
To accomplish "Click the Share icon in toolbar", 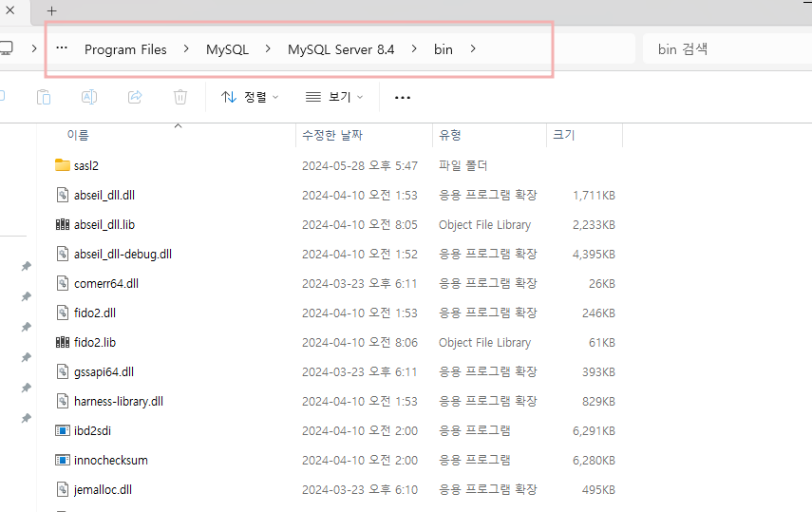I will [135, 97].
